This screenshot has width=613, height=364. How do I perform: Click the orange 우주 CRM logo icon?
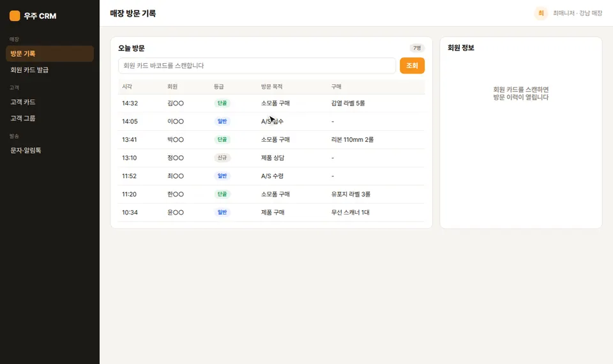click(15, 15)
